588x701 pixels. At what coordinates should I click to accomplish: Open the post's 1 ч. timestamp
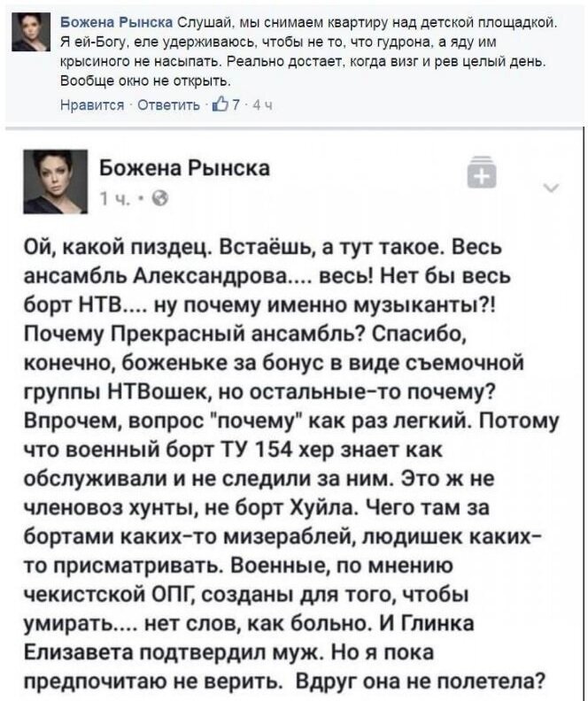pos(115,198)
